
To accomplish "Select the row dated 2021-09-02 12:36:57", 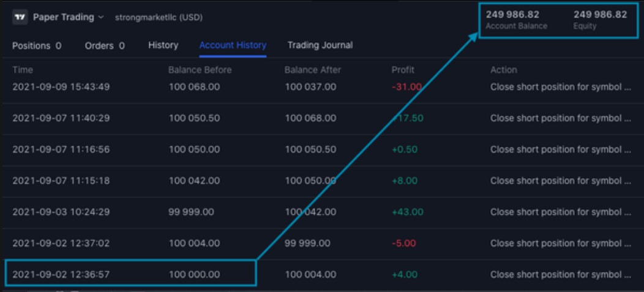I will pos(322,274).
